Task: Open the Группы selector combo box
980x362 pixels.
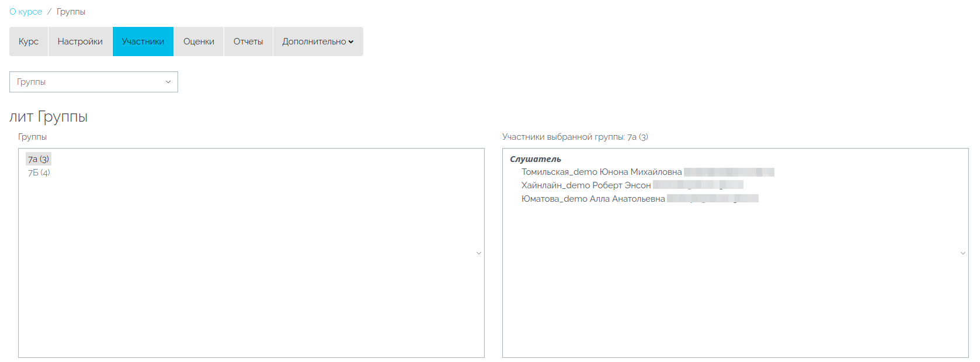Action: 93,82
